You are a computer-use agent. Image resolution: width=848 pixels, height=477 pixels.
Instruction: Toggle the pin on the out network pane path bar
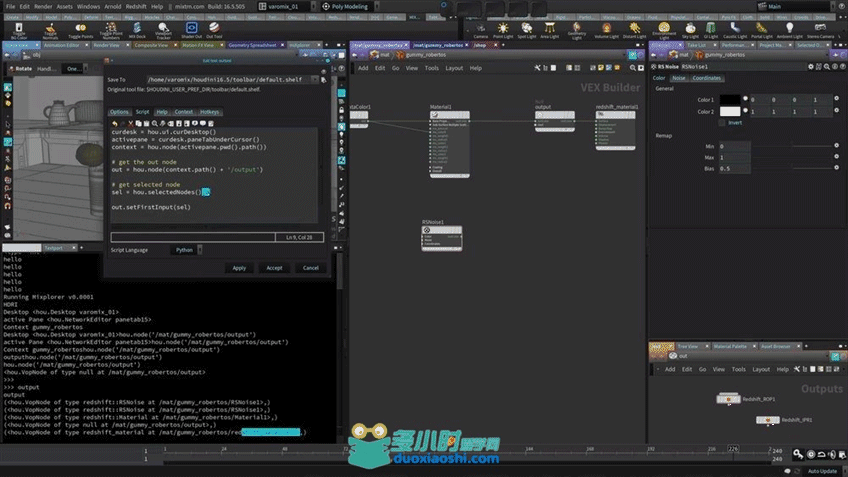click(x=835, y=356)
